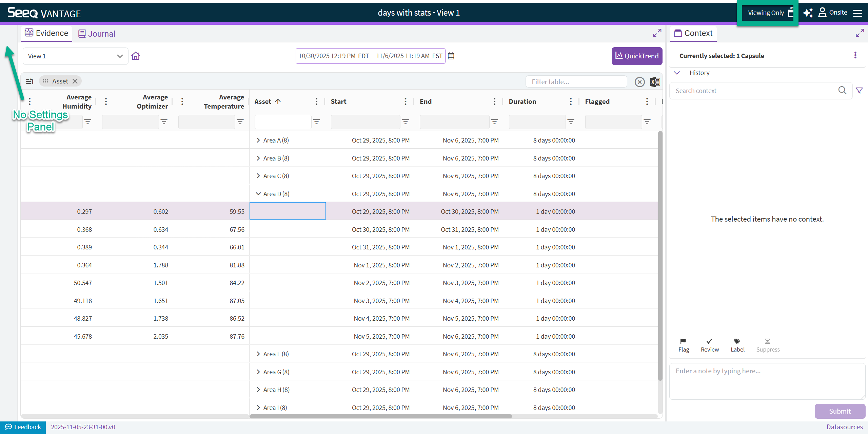Export table using the Excel icon
This screenshot has width=868, height=434.
tap(655, 82)
